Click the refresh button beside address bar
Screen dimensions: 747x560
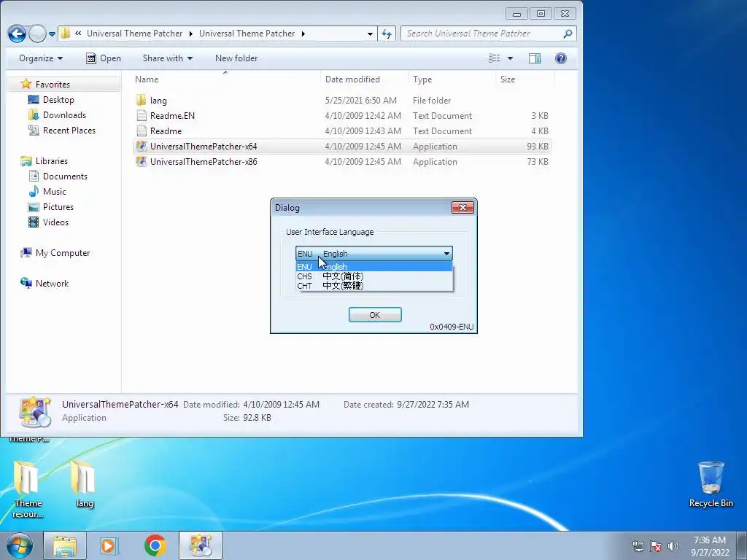click(387, 34)
